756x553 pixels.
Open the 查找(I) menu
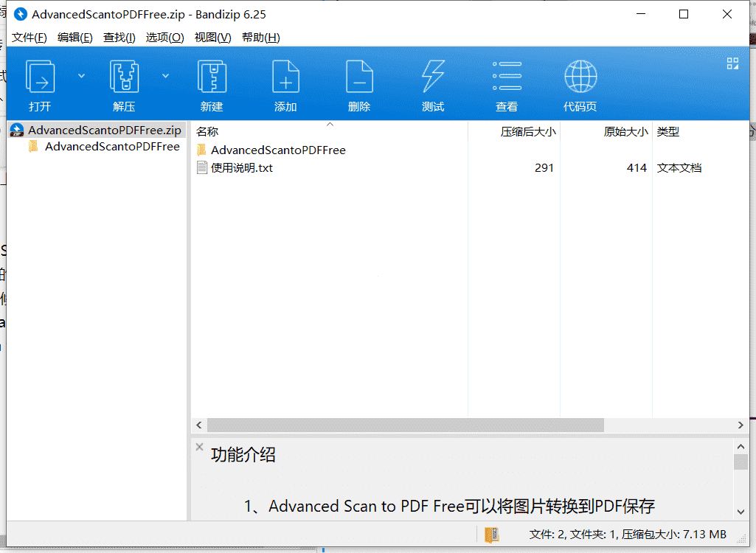119,38
